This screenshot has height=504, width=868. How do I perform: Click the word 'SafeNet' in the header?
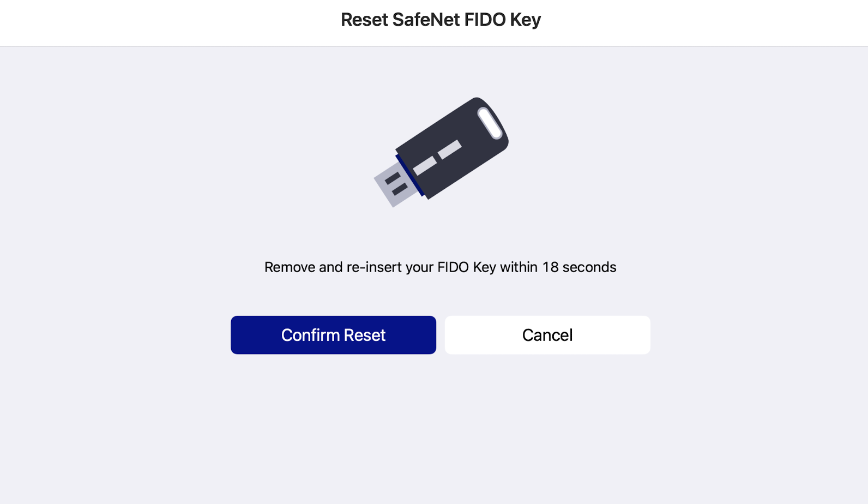pos(426,20)
